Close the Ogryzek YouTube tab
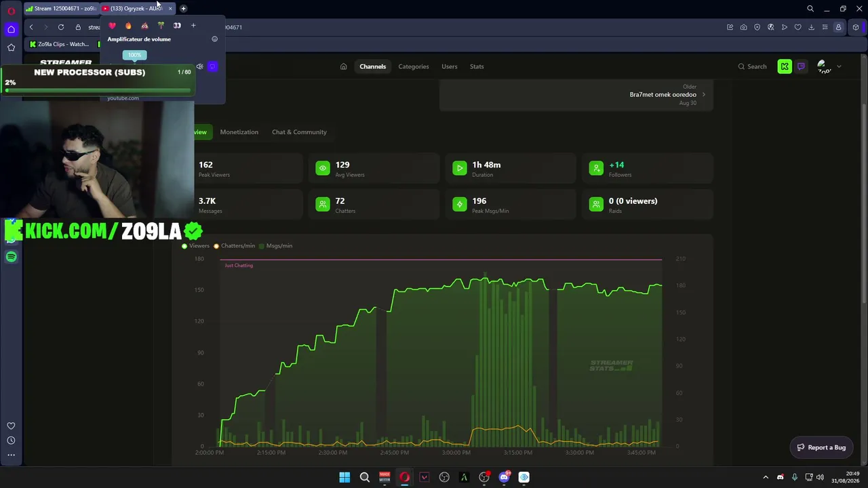 click(x=170, y=8)
